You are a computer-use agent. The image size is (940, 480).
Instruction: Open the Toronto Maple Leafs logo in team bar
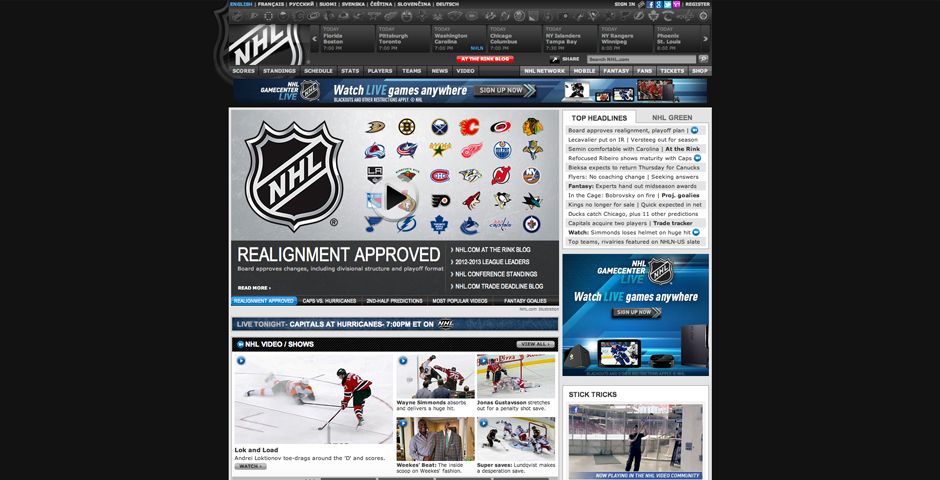coord(653,16)
